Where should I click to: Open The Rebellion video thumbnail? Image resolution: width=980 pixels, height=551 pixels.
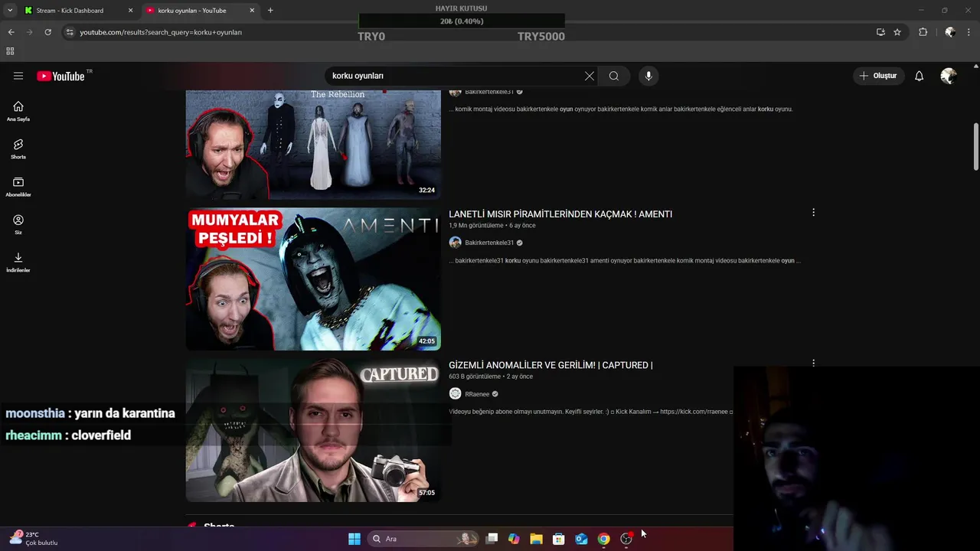(x=313, y=145)
